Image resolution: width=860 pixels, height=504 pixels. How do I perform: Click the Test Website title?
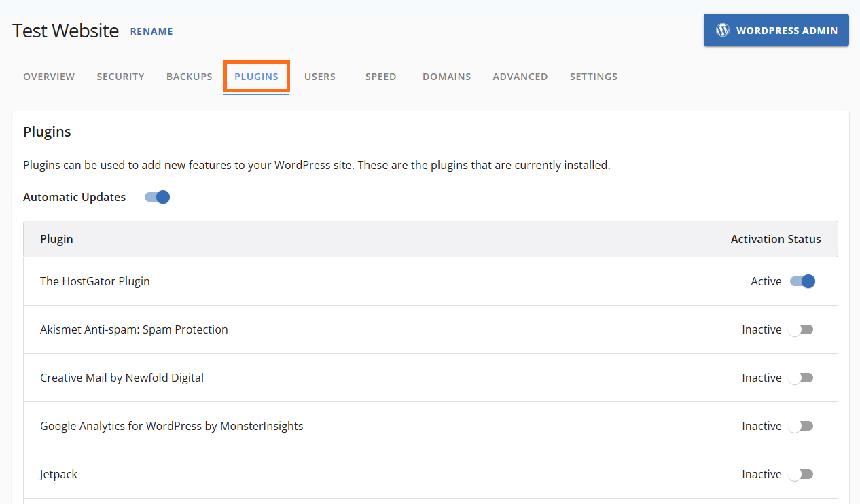66,31
